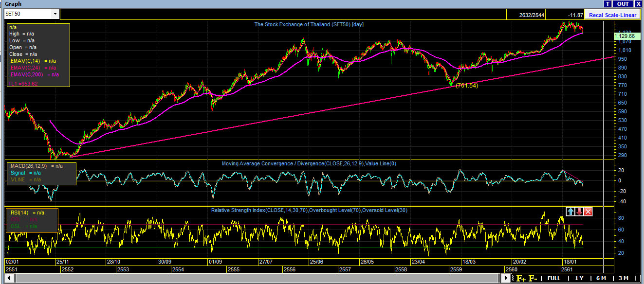Open the SET50 symbol dropdown

point(55,14)
